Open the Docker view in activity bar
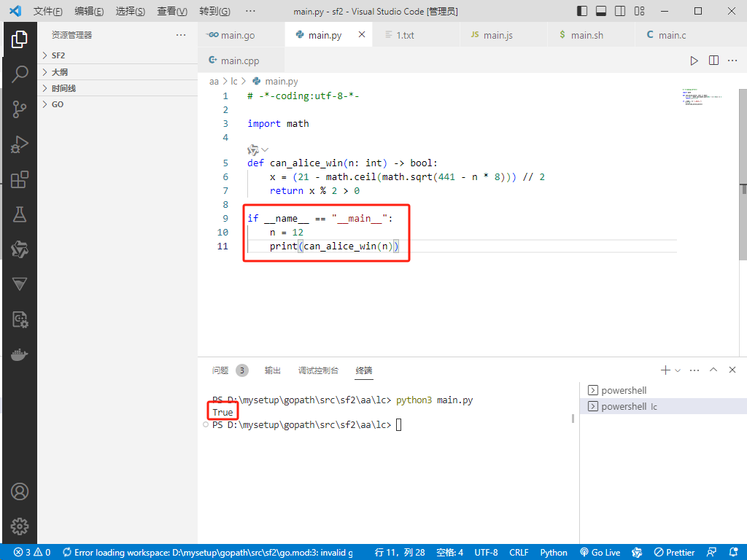This screenshot has height=560, width=747. [x=20, y=355]
